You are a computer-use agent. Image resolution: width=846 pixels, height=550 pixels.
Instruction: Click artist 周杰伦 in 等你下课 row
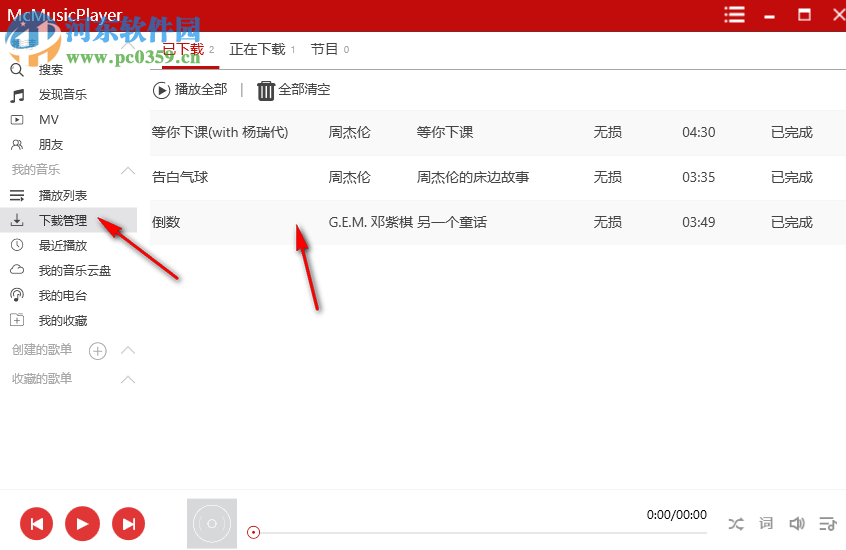[350, 132]
